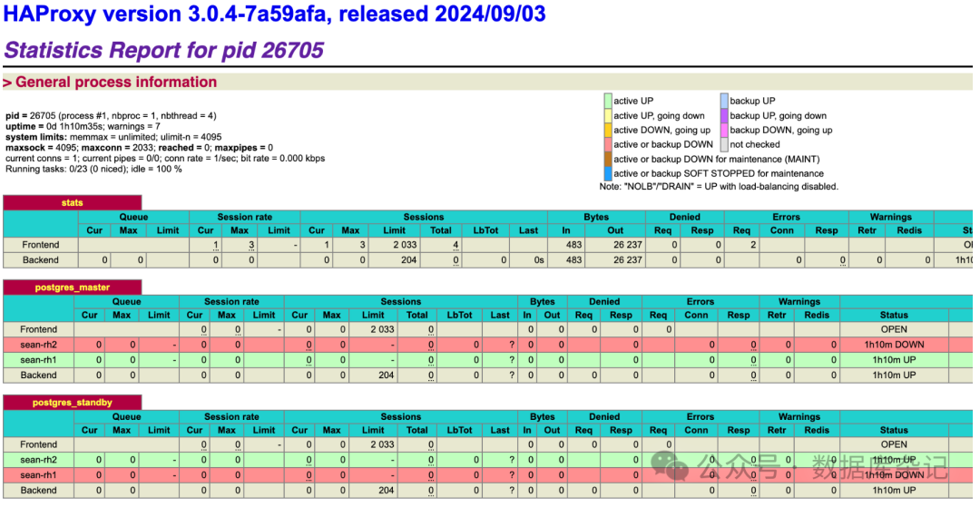This screenshot has height=507, width=980.
Task: Click '204' session limit in stats Backend row
Action: [x=409, y=259]
